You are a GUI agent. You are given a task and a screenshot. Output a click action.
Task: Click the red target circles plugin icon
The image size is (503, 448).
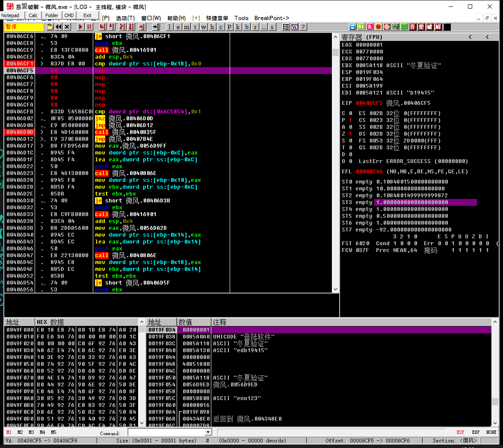coord(387,27)
